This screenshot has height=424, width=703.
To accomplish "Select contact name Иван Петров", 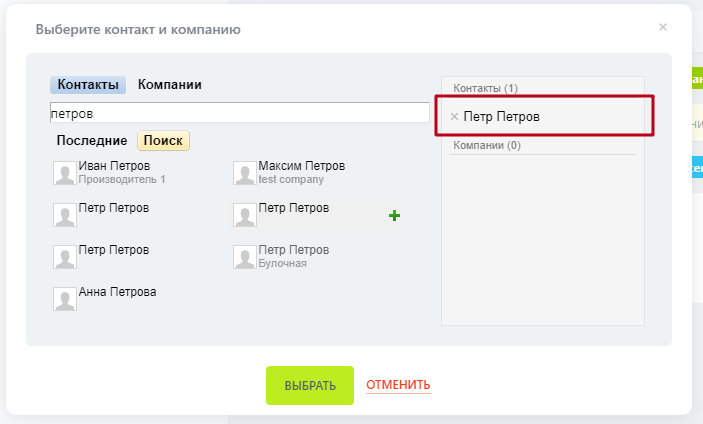I will pyautogui.click(x=114, y=166).
